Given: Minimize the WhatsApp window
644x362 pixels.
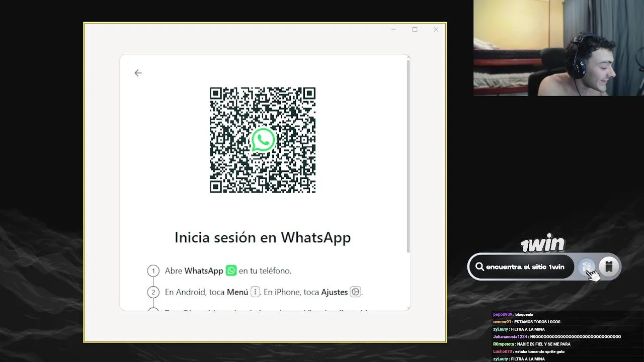Looking at the screenshot, I should pos(393,29).
